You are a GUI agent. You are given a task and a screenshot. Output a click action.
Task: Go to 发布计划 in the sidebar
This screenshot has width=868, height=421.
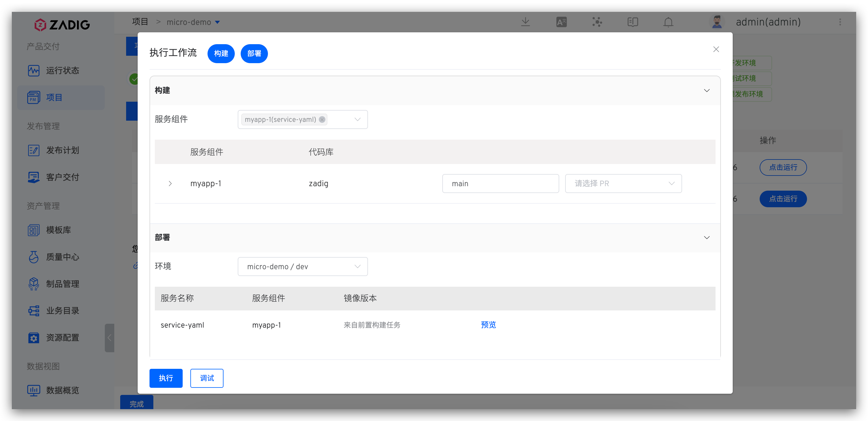click(x=62, y=150)
